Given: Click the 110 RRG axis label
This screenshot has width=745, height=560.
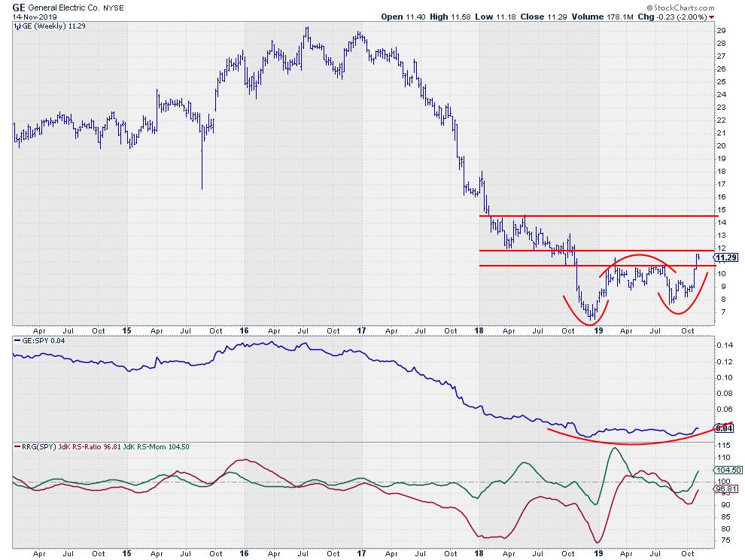Looking at the screenshot, I should (x=724, y=458).
